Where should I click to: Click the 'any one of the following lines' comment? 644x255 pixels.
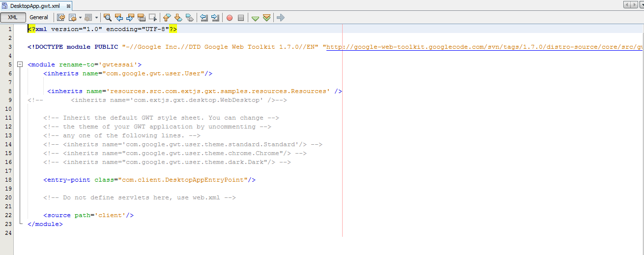click(122, 135)
